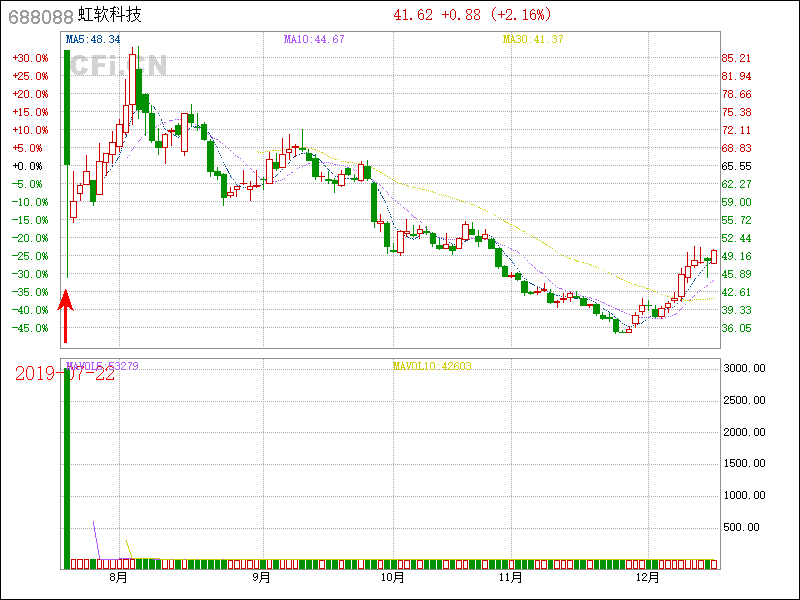Select the MA30:41.37 indicator label
Screen dimensions: 800x600
[533, 39]
